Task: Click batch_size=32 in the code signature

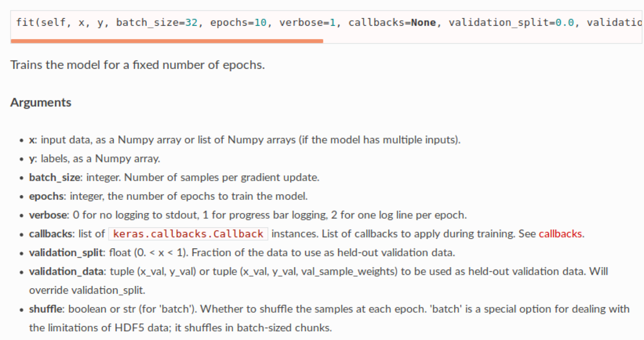Action: click(157, 22)
